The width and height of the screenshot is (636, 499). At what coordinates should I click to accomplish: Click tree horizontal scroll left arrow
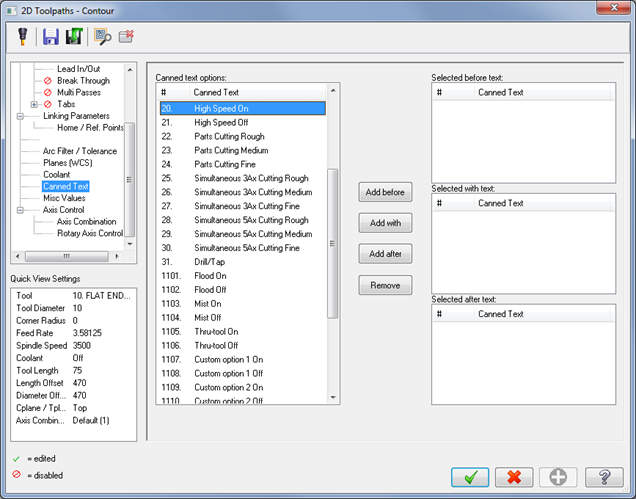click(x=17, y=256)
